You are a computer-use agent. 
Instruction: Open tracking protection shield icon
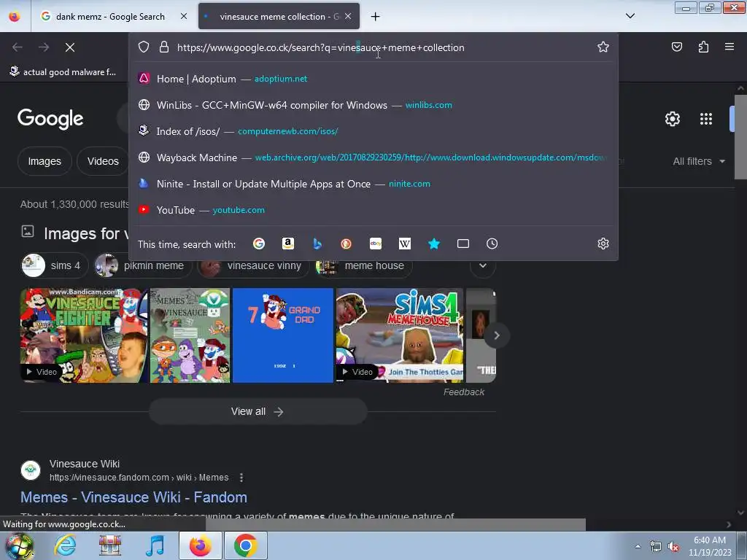click(144, 47)
